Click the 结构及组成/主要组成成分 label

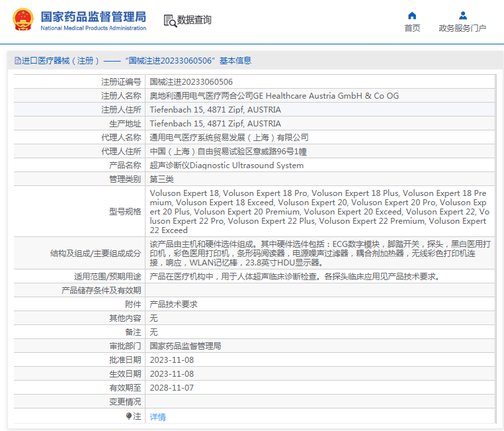pyautogui.click(x=95, y=253)
